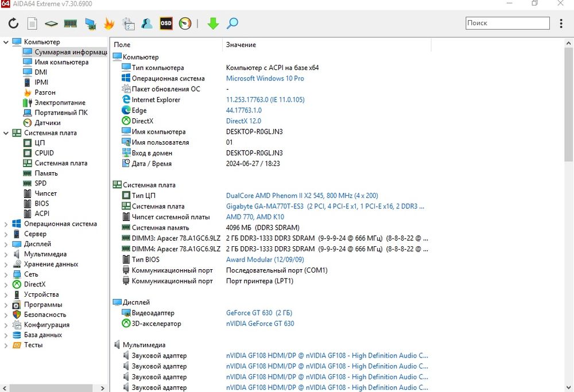Select Конфигурация in the tree

[x=46, y=325]
